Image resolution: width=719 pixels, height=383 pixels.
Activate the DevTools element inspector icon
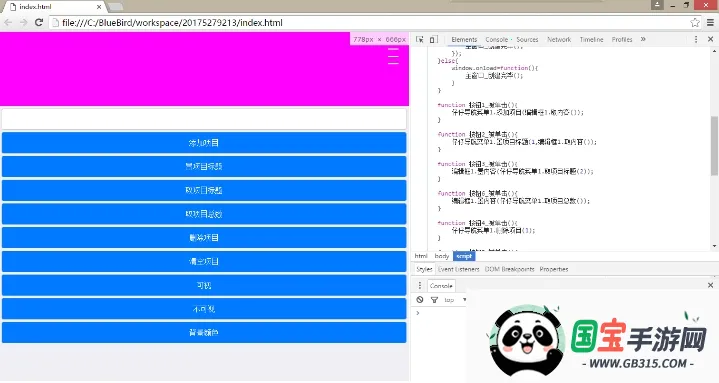[x=420, y=39]
